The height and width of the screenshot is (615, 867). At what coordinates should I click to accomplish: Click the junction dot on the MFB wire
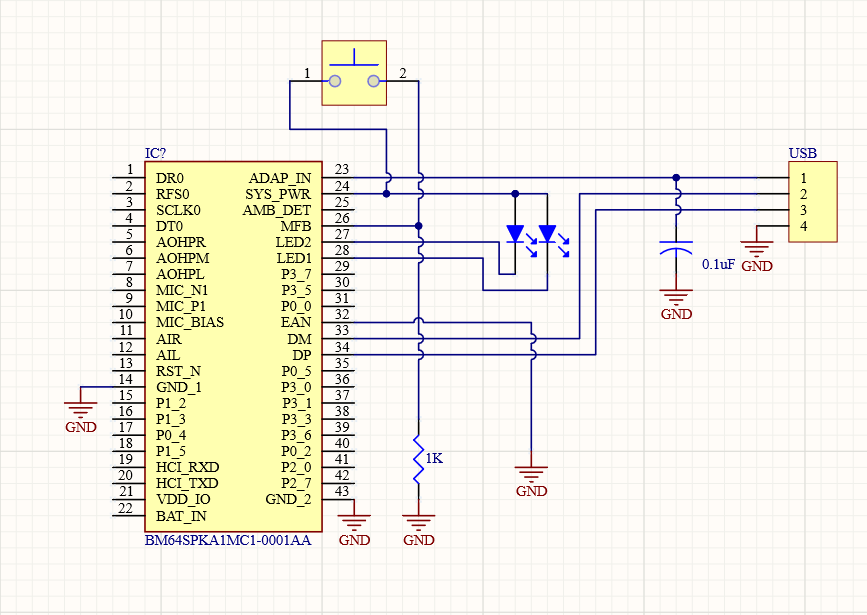419,226
